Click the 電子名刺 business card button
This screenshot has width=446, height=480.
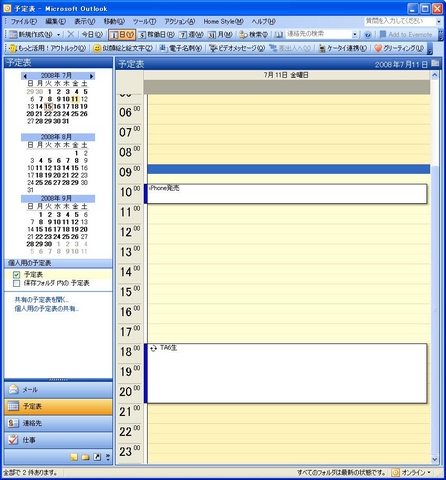180,48
